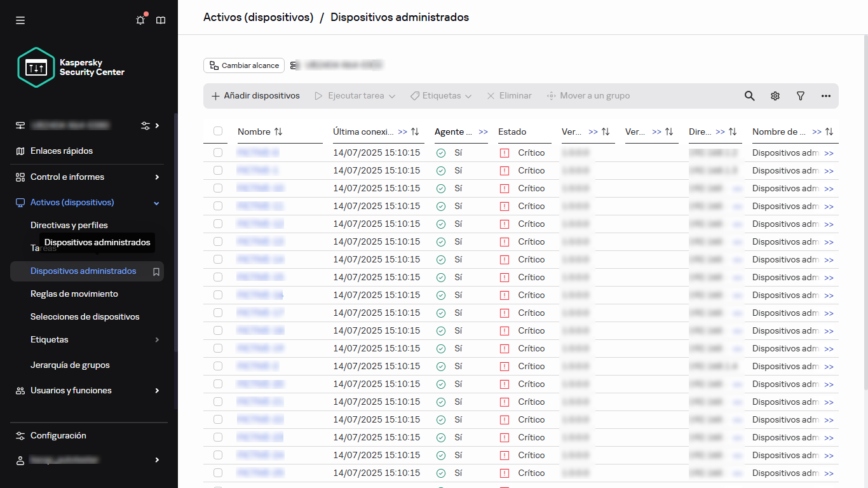Open the navigation hamburger menu
This screenshot has width=868, height=488.
click(20, 20)
